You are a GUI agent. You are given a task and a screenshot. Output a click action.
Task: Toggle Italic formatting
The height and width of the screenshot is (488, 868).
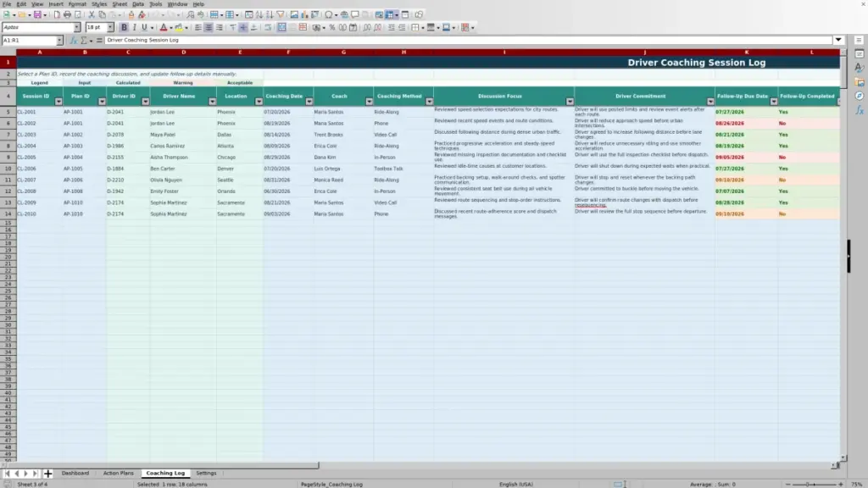(x=134, y=27)
